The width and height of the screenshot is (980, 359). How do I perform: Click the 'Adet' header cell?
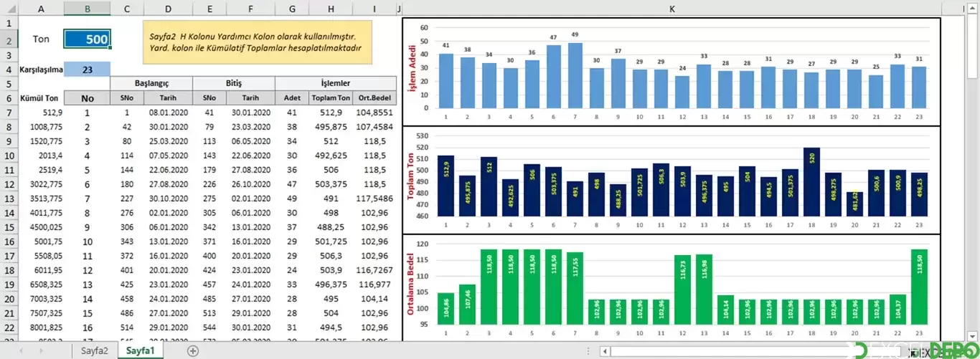tap(292, 98)
